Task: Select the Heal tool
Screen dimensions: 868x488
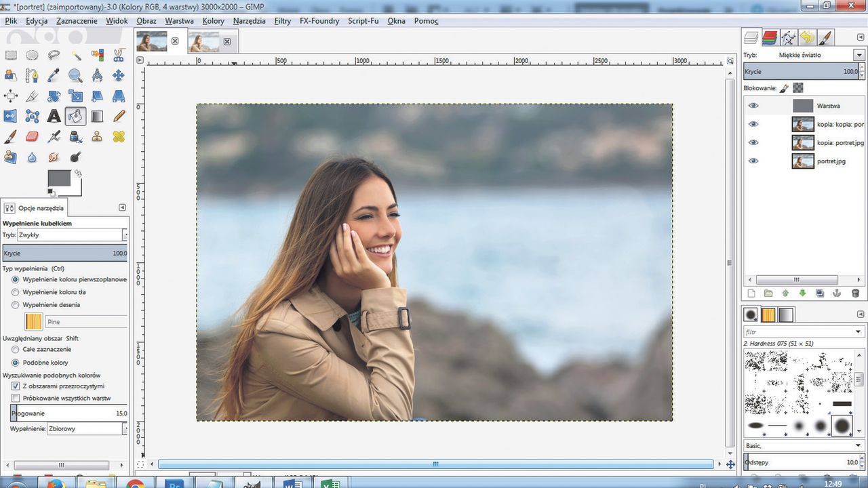Action: point(119,137)
